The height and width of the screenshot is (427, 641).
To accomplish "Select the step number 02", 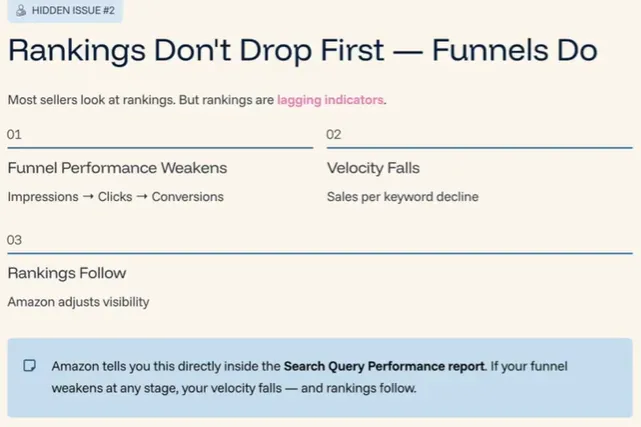I will point(334,134).
